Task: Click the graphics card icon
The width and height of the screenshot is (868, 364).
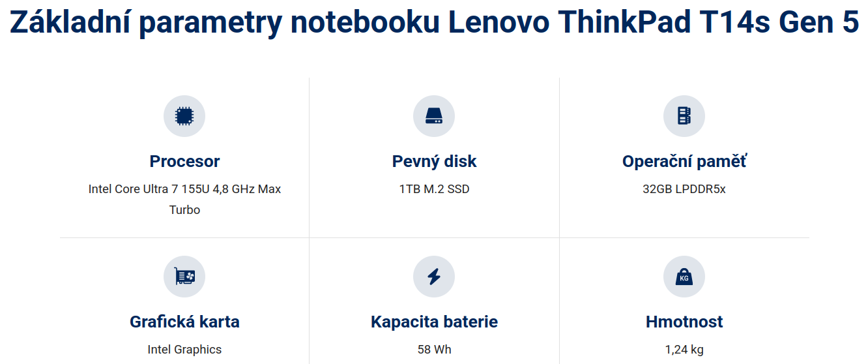Action: pos(184,277)
